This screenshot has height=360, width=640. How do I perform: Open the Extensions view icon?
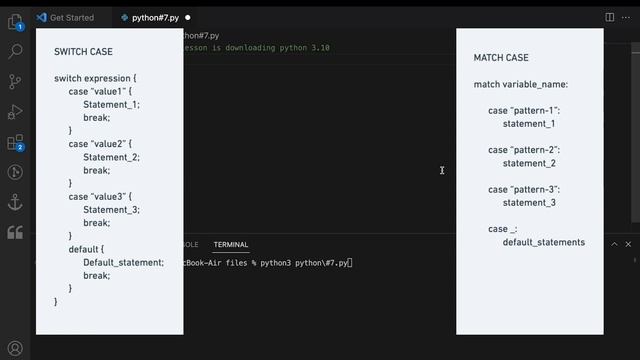(x=16, y=142)
